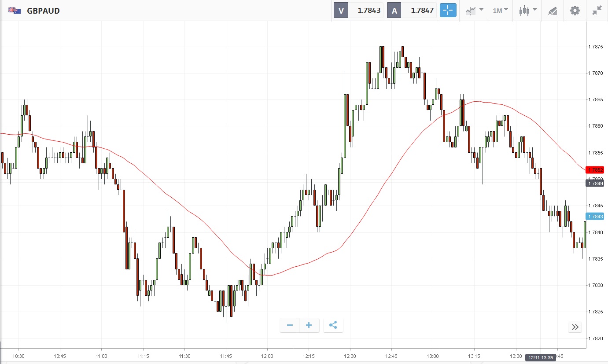Jump to the latest candle
Image resolution: width=608 pixels, height=364 pixels.
coord(575,327)
